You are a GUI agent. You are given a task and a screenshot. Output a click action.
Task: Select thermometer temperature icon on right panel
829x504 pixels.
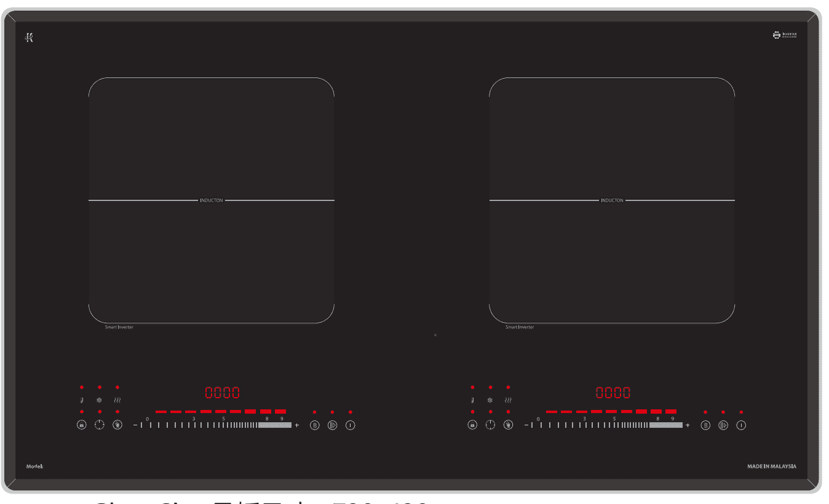(x=472, y=400)
